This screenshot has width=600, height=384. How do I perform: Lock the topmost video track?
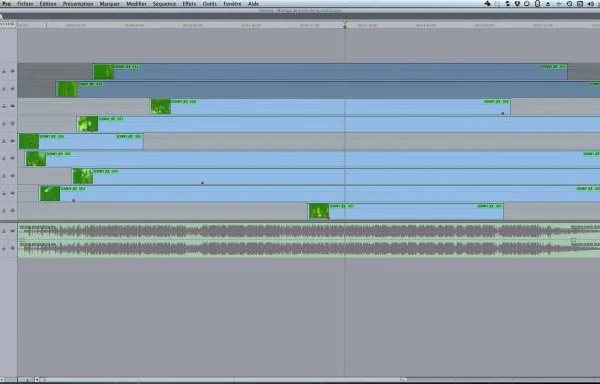4,71
